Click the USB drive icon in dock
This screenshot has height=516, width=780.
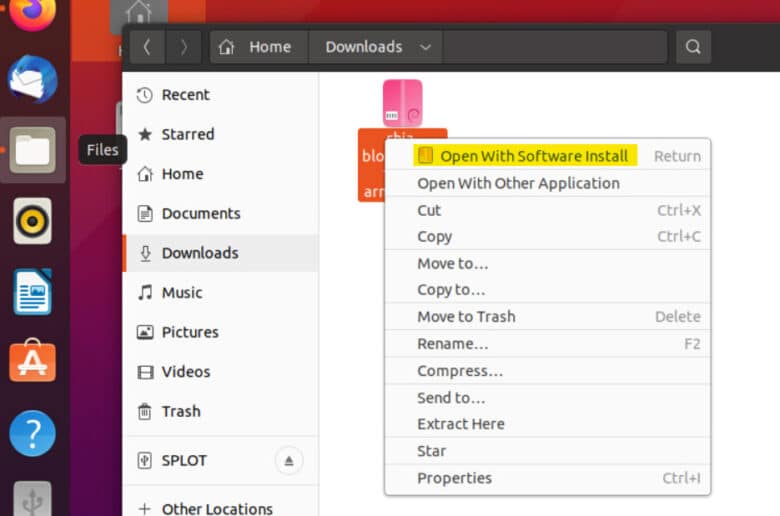coord(32,498)
